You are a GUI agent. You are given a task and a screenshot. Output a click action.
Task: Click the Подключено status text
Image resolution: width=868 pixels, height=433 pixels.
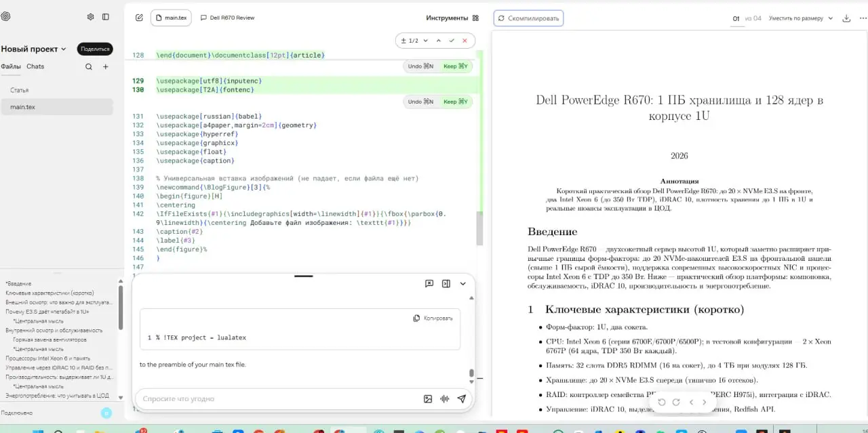click(17, 413)
